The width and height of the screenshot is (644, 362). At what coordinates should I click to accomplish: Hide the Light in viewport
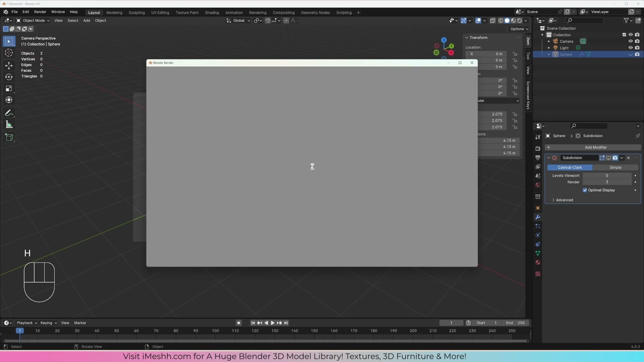[x=631, y=48]
